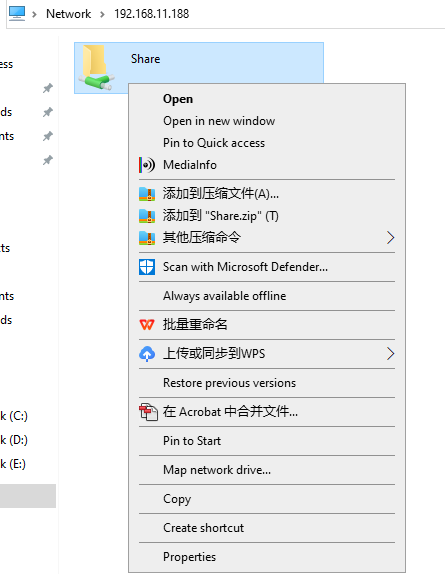Open Properties from the context menu
445x574 pixels.
(x=189, y=557)
